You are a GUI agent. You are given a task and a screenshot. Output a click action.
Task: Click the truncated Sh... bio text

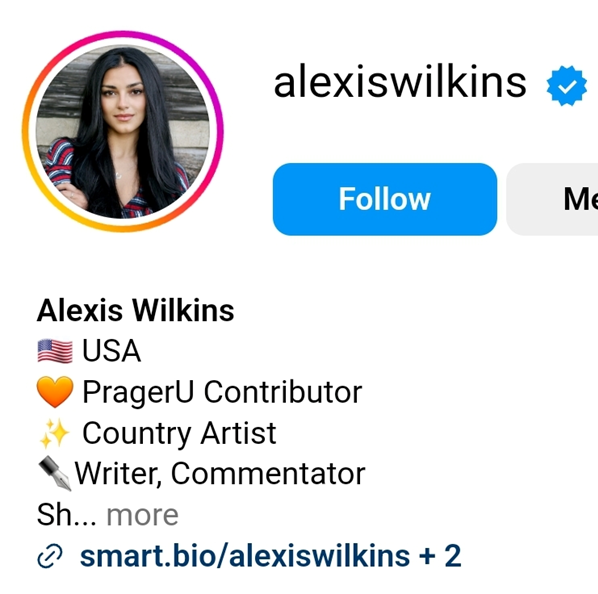click(66, 515)
